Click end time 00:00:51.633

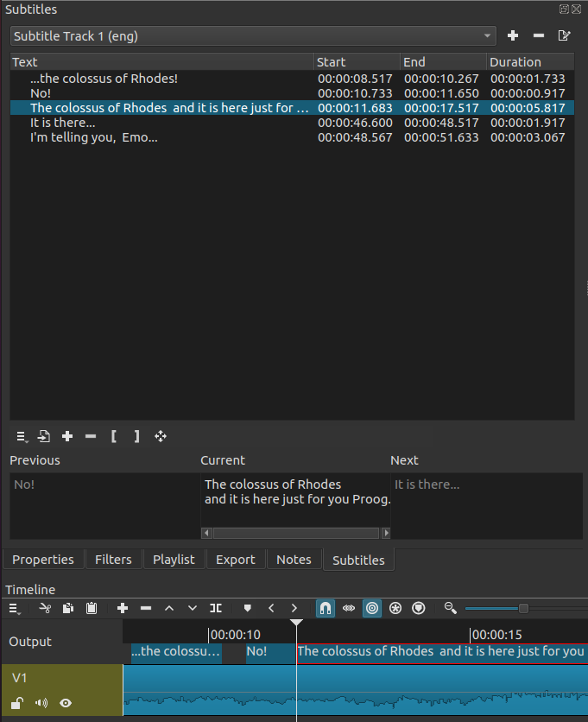tap(441, 137)
